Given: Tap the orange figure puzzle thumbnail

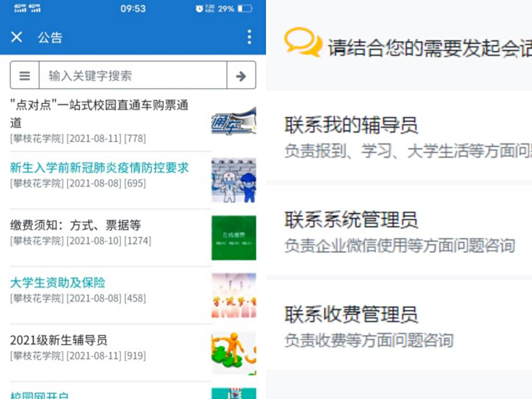Looking at the screenshot, I should pos(234,353).
